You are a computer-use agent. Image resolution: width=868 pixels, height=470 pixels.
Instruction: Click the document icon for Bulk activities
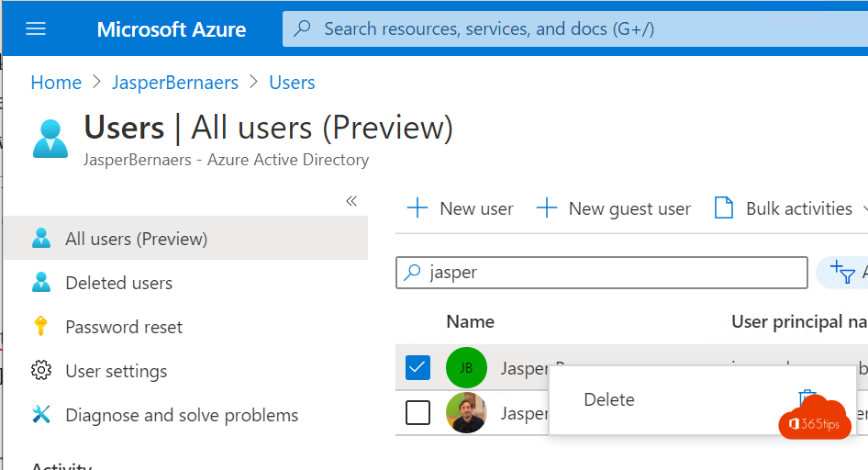[x=724, y=208]
